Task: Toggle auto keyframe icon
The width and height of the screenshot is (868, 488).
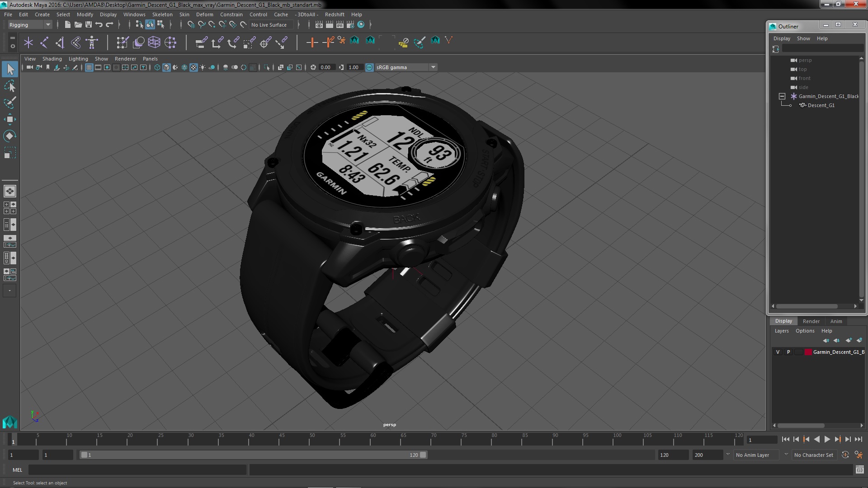Action: point(845,455)
